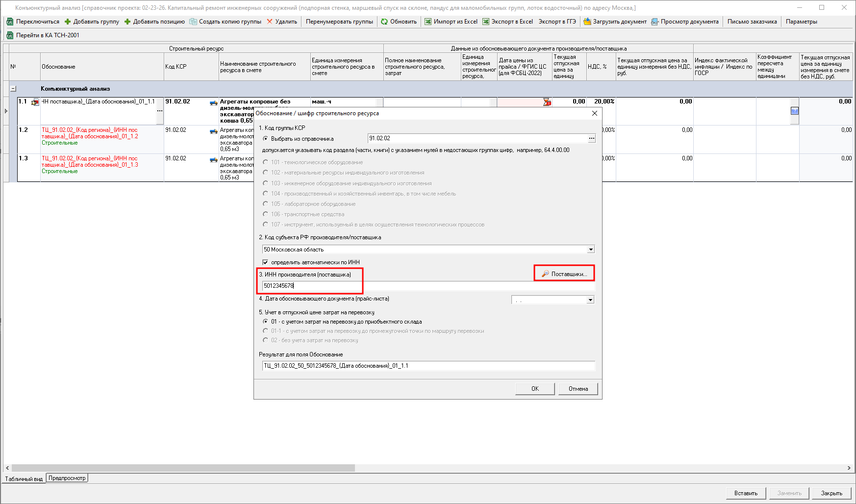Collapse the Конъюнктурный анализ group
This screenshot has height=504, width=856.
13,89
